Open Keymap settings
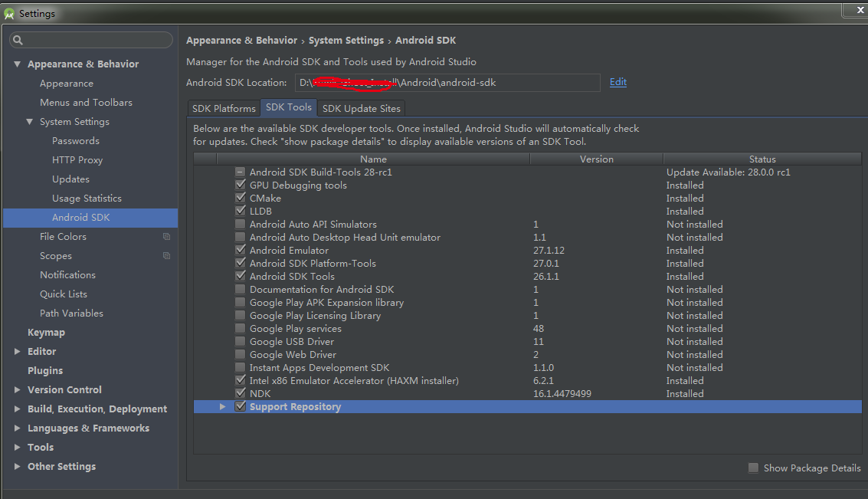Viewport: 868px width, 499px height. (x=47, y=333)
